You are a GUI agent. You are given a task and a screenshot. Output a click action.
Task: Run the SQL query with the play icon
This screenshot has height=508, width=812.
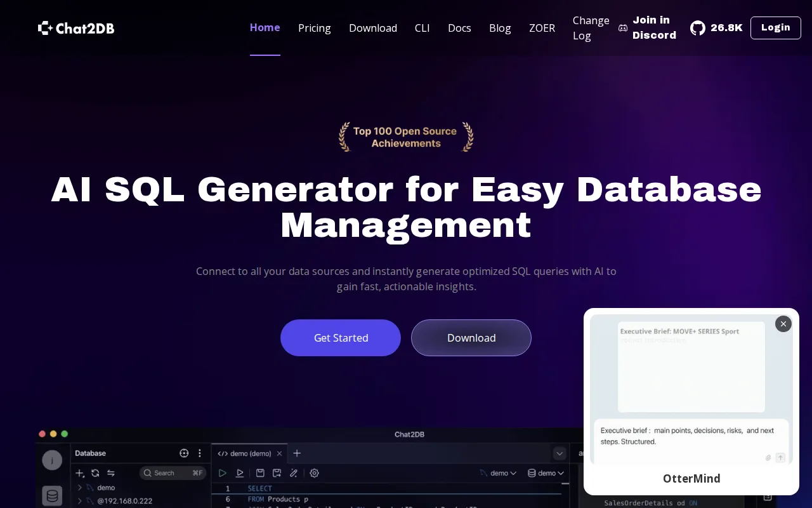(223, 473)
